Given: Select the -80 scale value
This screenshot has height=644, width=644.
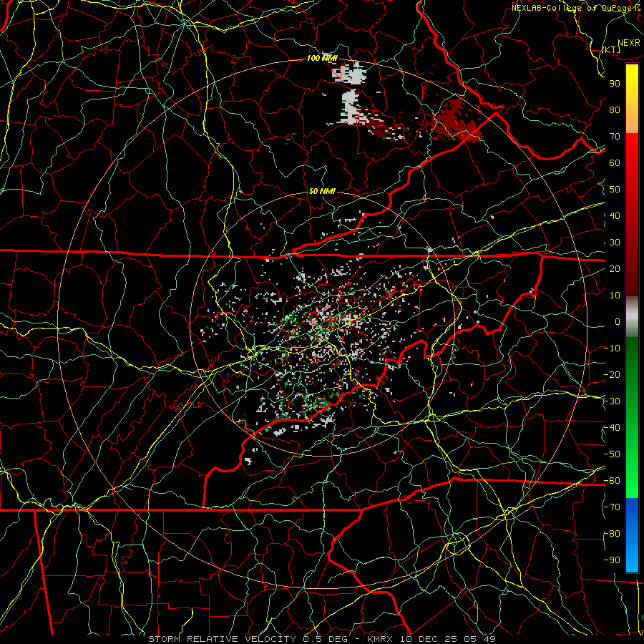Looking at the screenshot, I should pos(612,534).
